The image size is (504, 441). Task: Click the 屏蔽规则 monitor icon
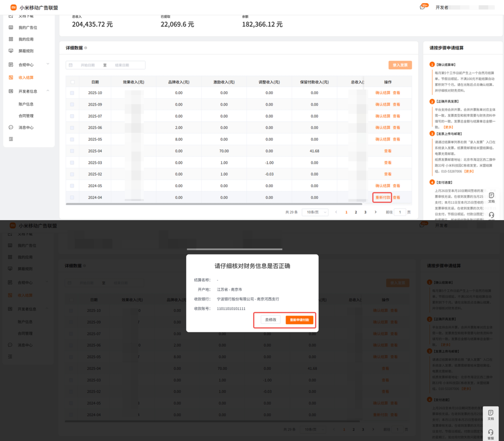[11, 51]
